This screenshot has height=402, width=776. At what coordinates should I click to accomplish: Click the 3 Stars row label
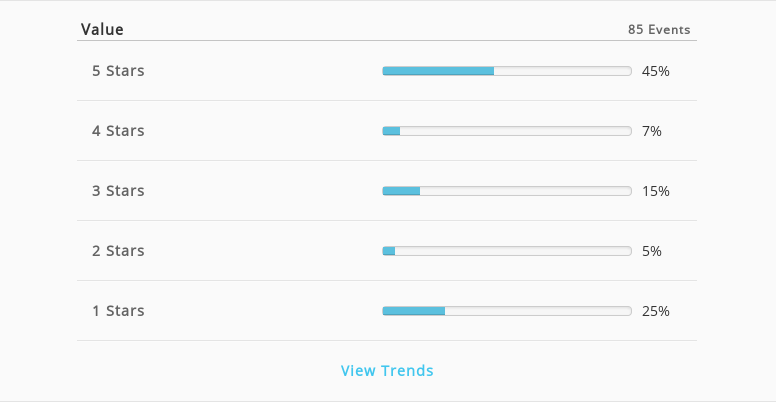pyautogui.click(x=118, y=191)
